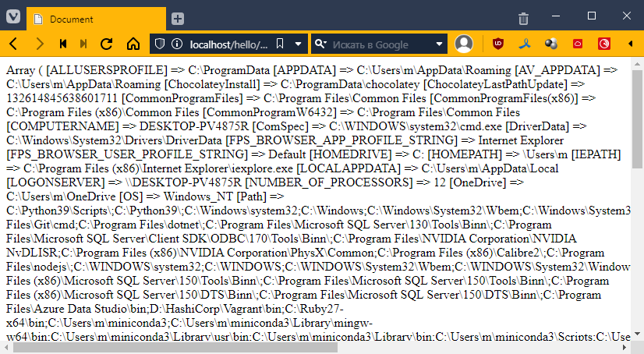This screenshot has height=354, width=644.
Task: Click the localhost/hello URL address field
Action: pyautogui.click(x=229, y=44)
